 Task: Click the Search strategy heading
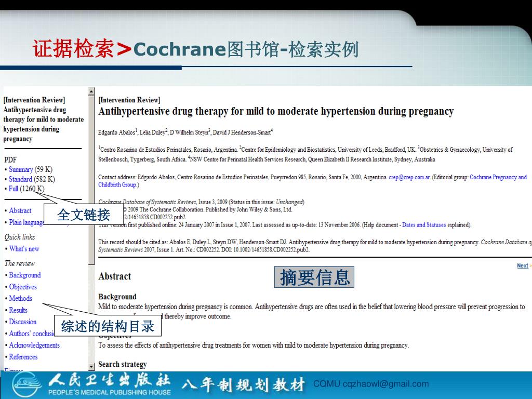click(x=123, y=364)
